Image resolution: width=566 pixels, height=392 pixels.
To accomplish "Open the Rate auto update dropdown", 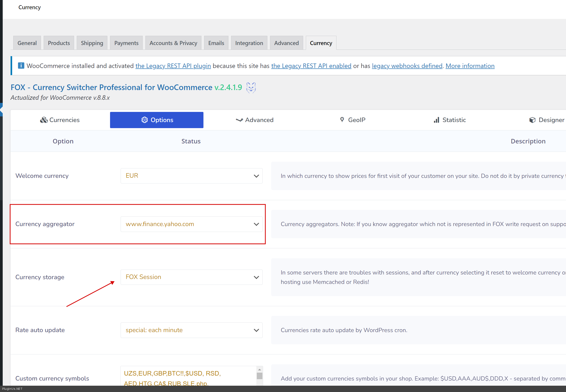I will (192, 330).
